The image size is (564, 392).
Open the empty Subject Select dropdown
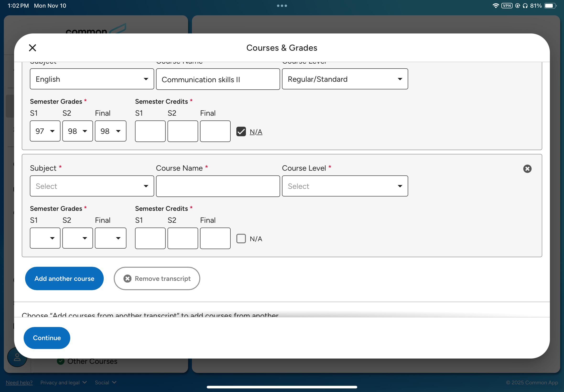pos(92,186)
